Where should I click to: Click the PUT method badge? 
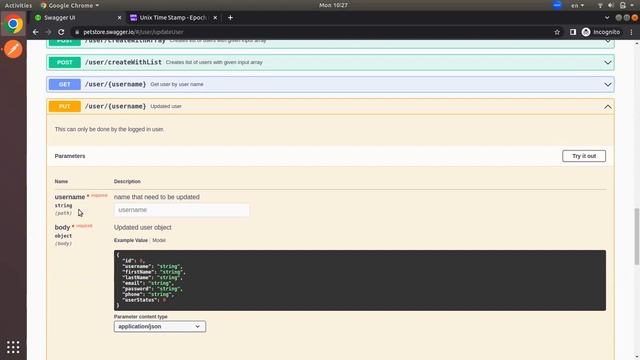[x=64, y=107]
